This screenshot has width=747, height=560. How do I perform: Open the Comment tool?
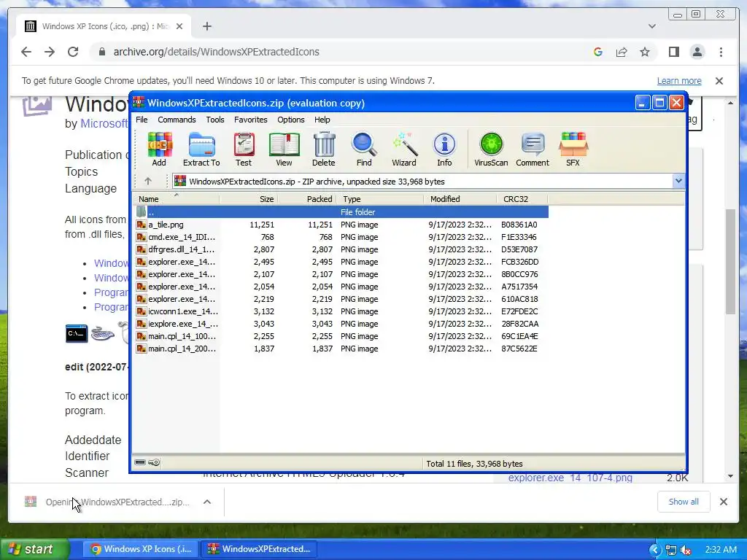533,149
